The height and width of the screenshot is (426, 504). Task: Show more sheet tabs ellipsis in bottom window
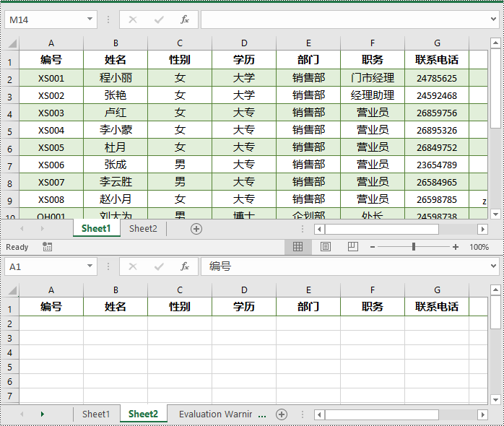[262, 415]
